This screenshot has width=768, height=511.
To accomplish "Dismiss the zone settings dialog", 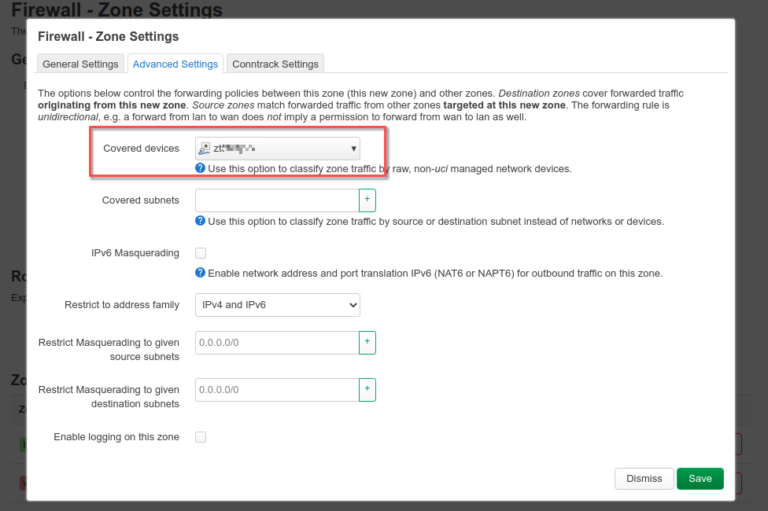I will click(644, 478).
